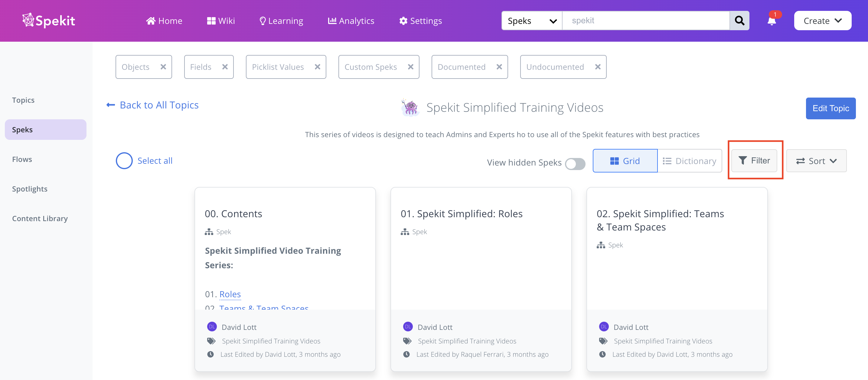The image size is (868, 380).
Task: Open the 02. Teams & Team Spaces card
Action: [x=660, y=220]
